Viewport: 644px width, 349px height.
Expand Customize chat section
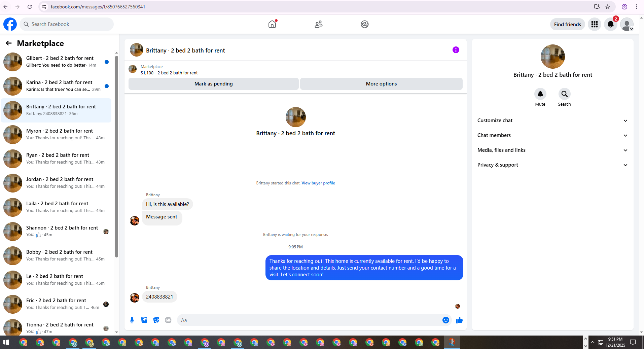pyautogui.click(x=552, y=120)
